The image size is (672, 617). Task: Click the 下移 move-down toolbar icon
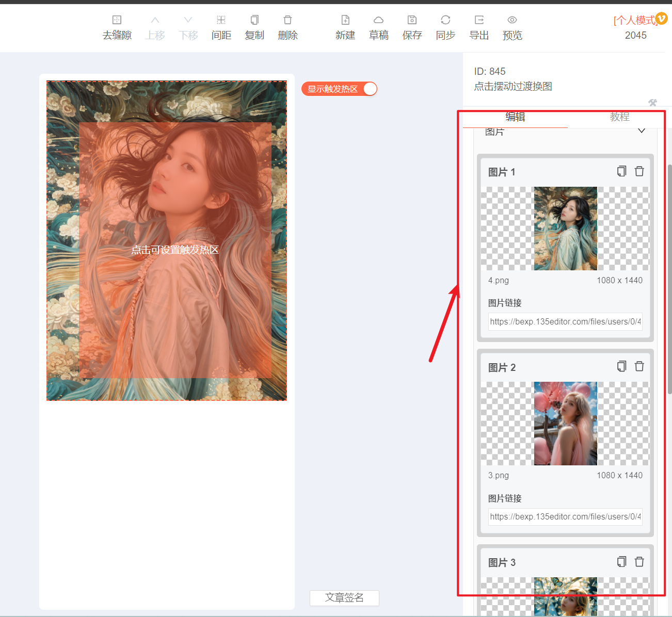tap(188, 20)
